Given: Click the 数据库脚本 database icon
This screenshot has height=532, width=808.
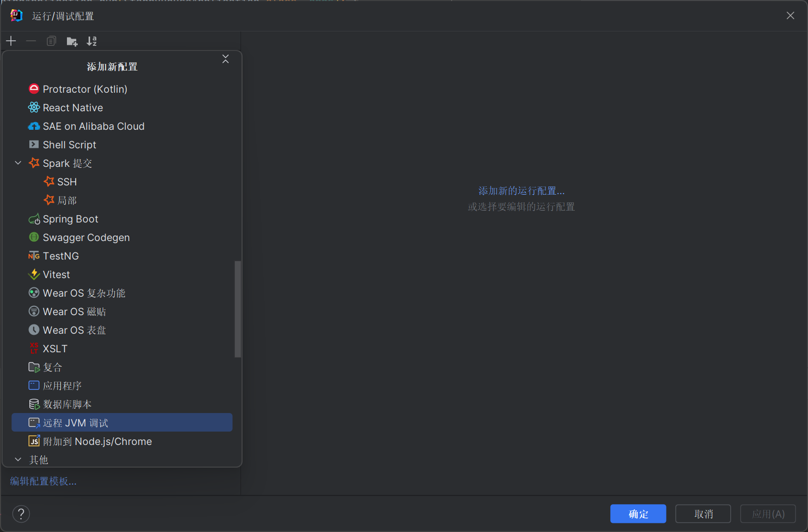Looking at the screenshot, I should point(34,404).
